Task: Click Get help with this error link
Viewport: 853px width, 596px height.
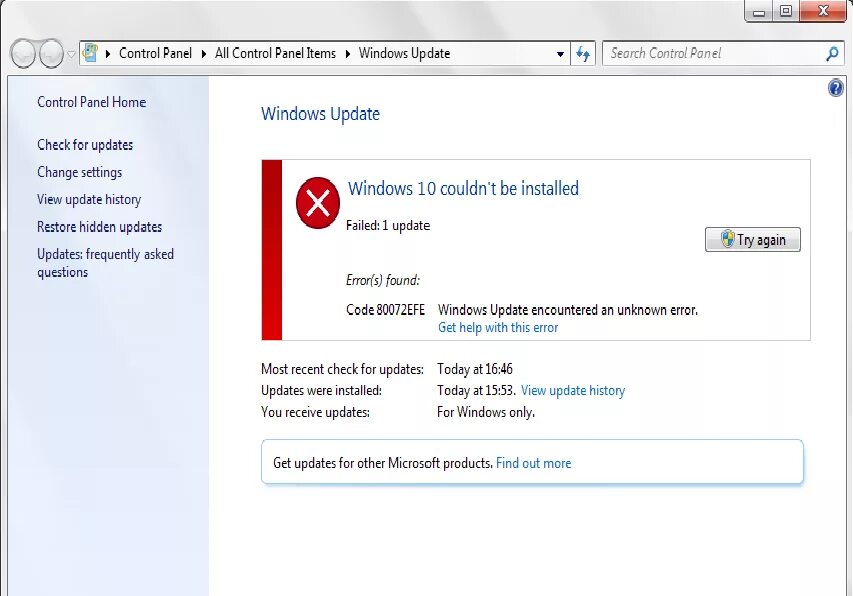Action: (x=498, y=327)
